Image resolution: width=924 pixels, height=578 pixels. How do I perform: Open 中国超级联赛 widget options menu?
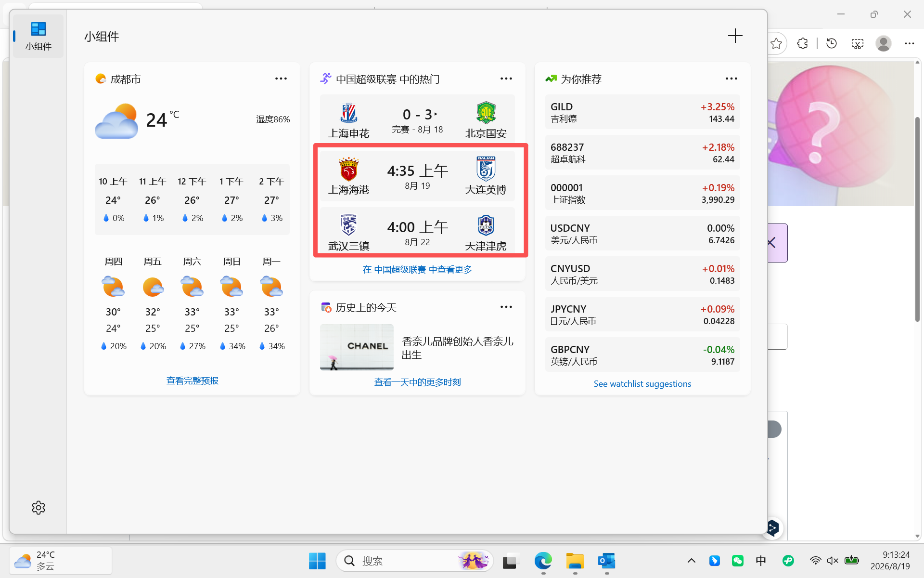coord(506,79)
